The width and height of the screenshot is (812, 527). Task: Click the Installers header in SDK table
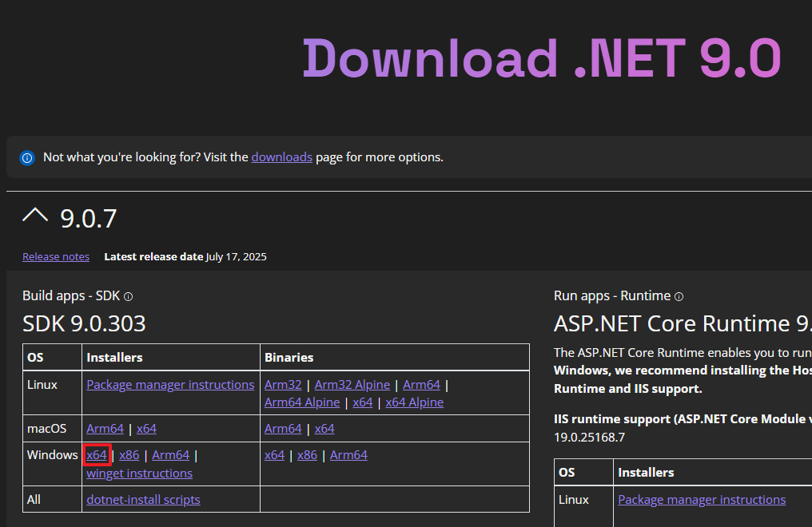(x=114, y=358)
